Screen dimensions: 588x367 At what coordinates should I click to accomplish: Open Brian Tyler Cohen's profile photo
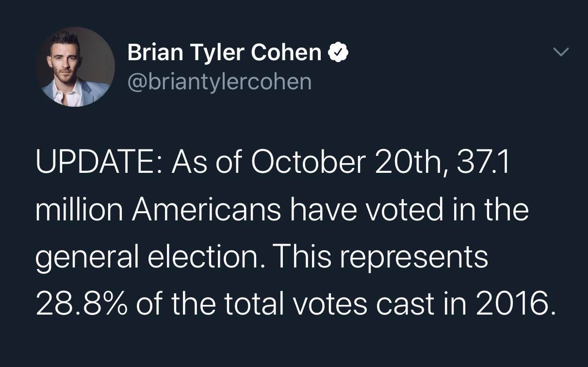click(x=75, y=67)
